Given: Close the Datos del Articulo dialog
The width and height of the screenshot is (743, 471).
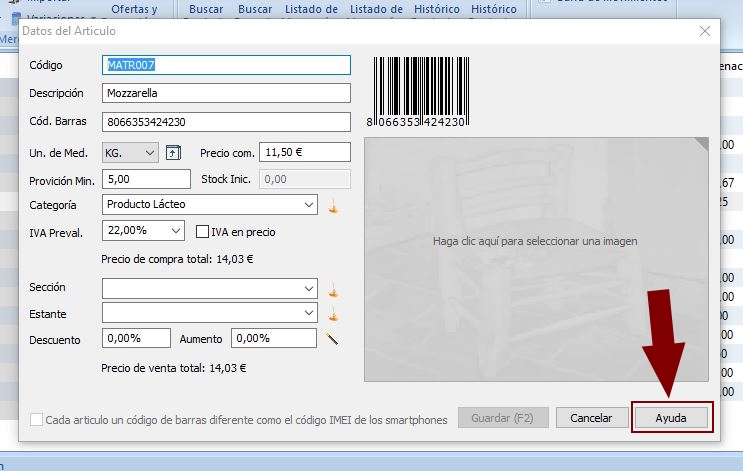Looking at the screenshot, I should 705,31.
